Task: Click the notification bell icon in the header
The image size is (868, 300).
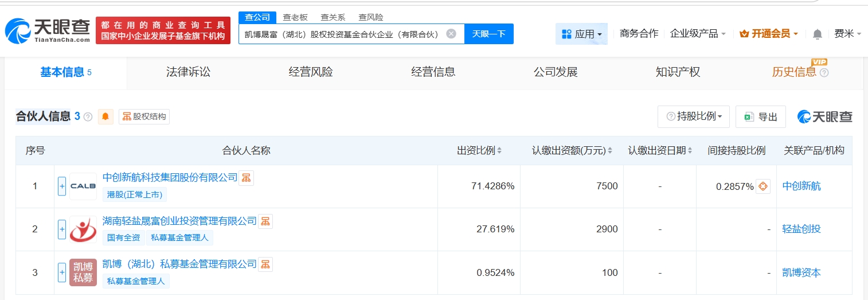Action: [x=817, y=34]
